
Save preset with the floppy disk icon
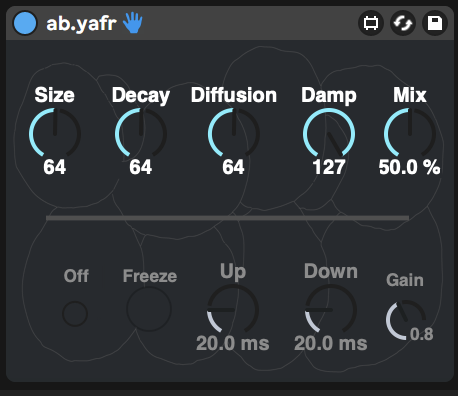click(x=435, y=23)
